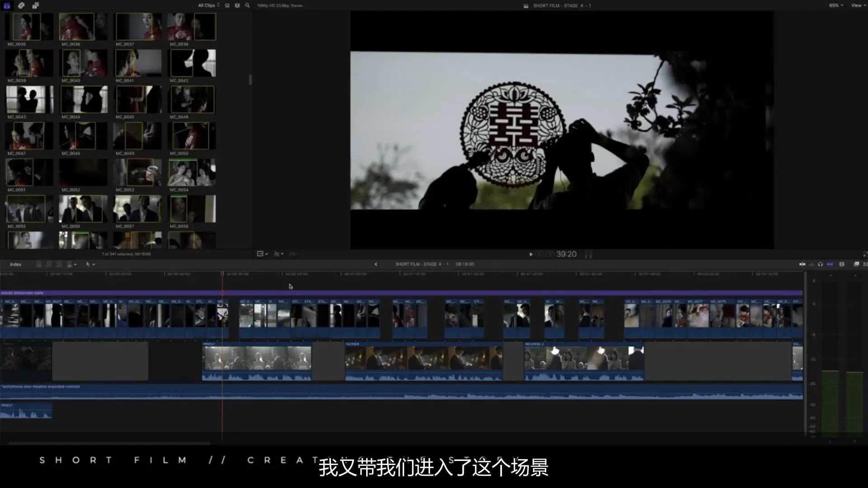Toggle snapping in the timeline toolbar

830,264
